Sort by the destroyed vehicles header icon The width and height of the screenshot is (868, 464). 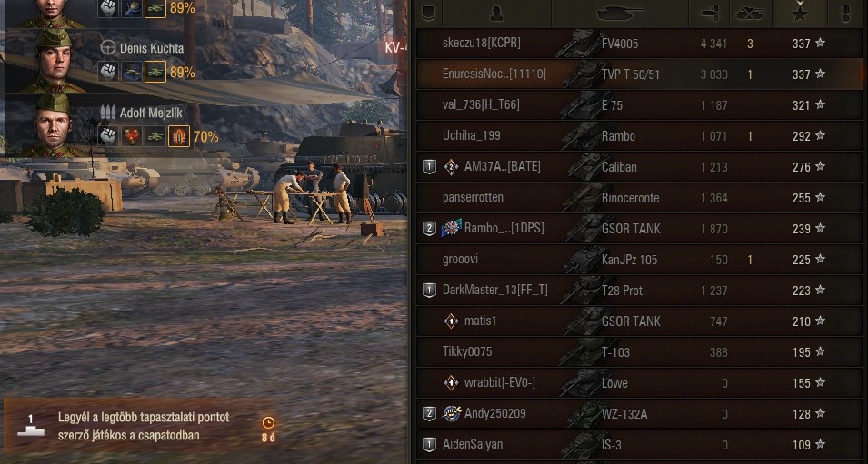[751, 14]
